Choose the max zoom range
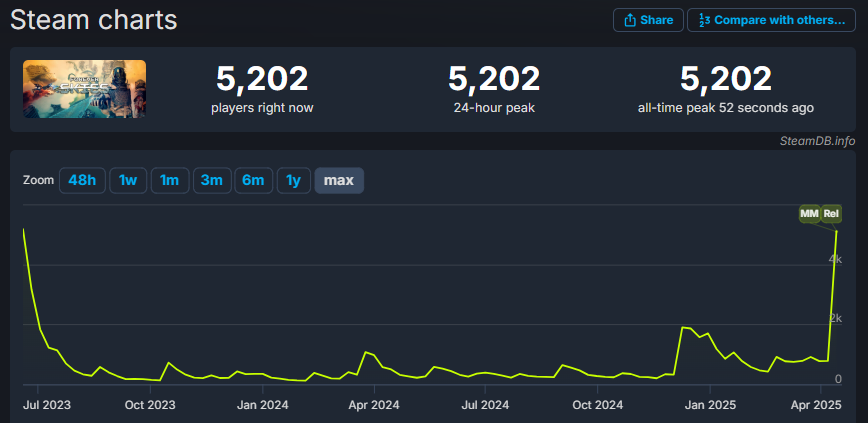The image size is (868, 423). [x=339, y=180]
